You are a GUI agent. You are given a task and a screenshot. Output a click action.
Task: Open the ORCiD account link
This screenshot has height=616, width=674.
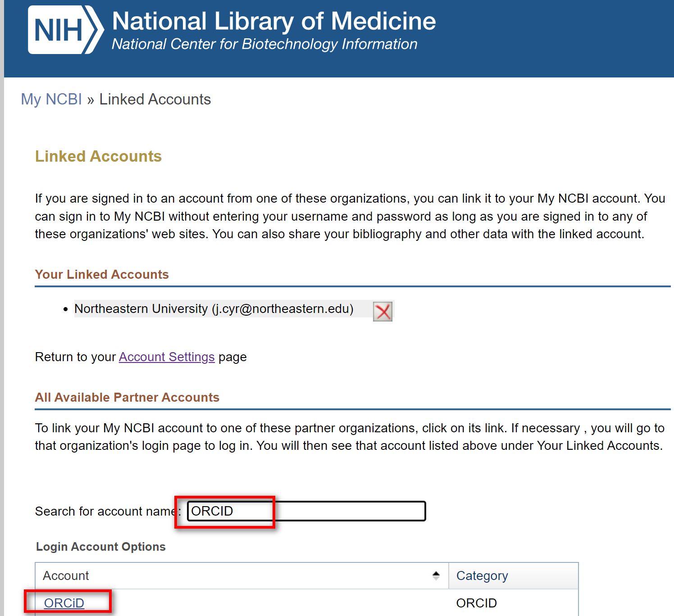[x=64, y=603]
